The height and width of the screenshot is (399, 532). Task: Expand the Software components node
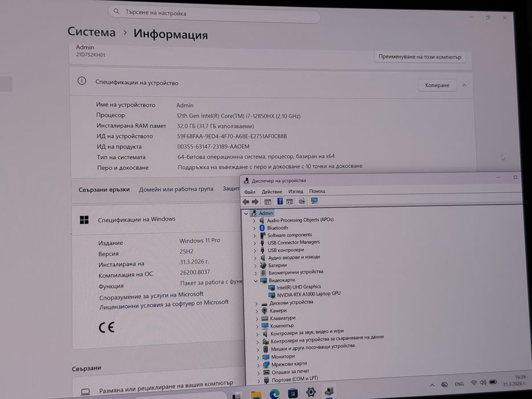click(254, 235)
